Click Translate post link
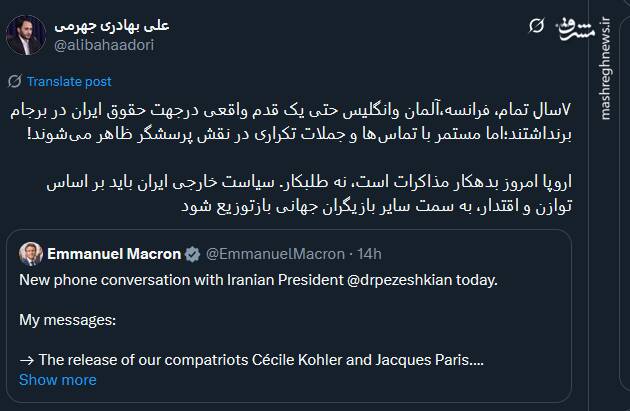The width and height of the screenshot is (630, 411). click(69, 82)
